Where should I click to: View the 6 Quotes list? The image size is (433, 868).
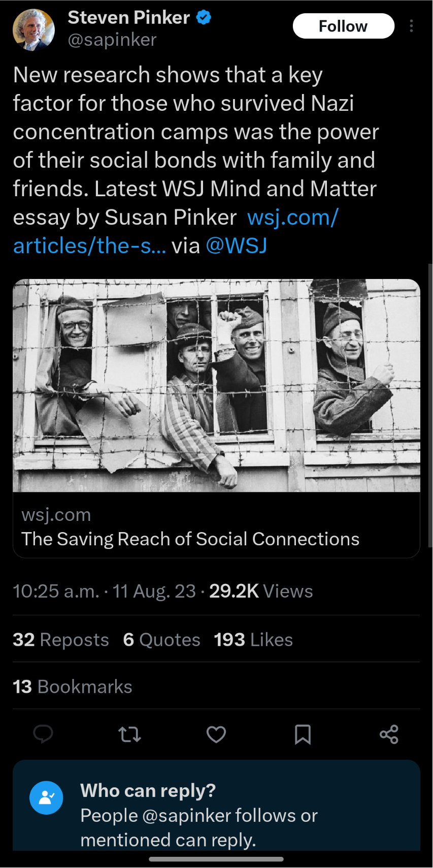162,639
